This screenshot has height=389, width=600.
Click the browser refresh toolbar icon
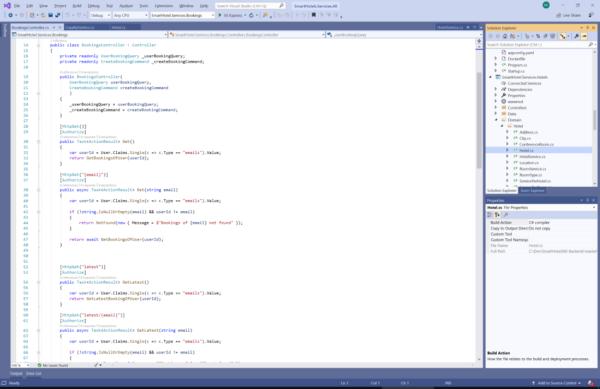(x=251, y=15)
